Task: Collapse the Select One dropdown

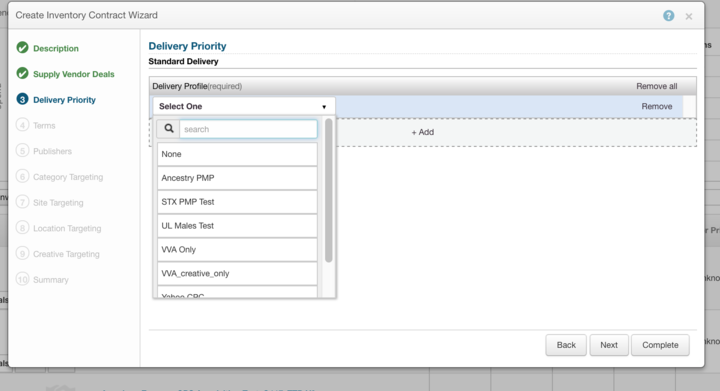Action: point(244,106)
